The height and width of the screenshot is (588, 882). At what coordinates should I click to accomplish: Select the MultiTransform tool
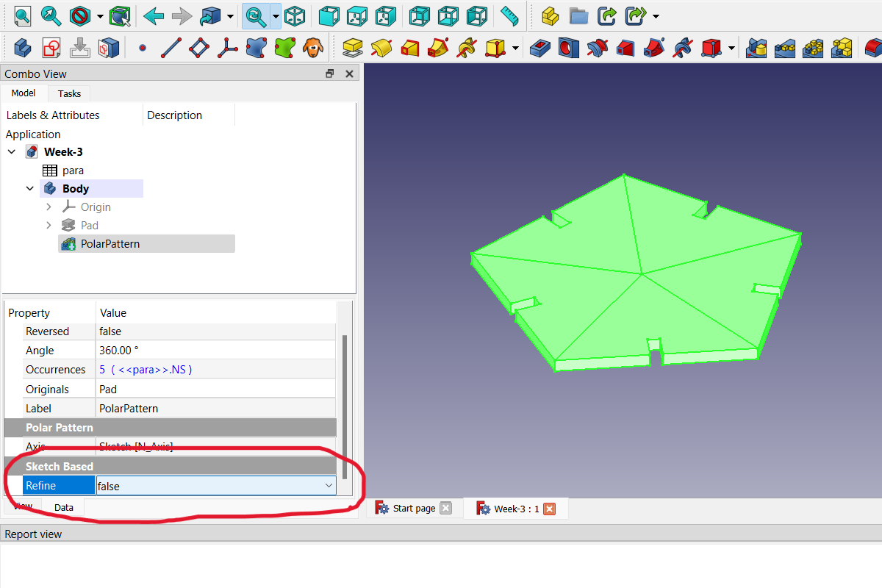tap(842, 49)
